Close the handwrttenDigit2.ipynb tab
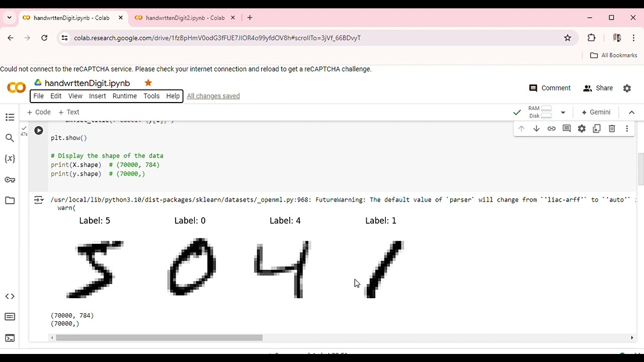This screenshot has width=644, height=362. pyautogui.click(x=233, y=18)
